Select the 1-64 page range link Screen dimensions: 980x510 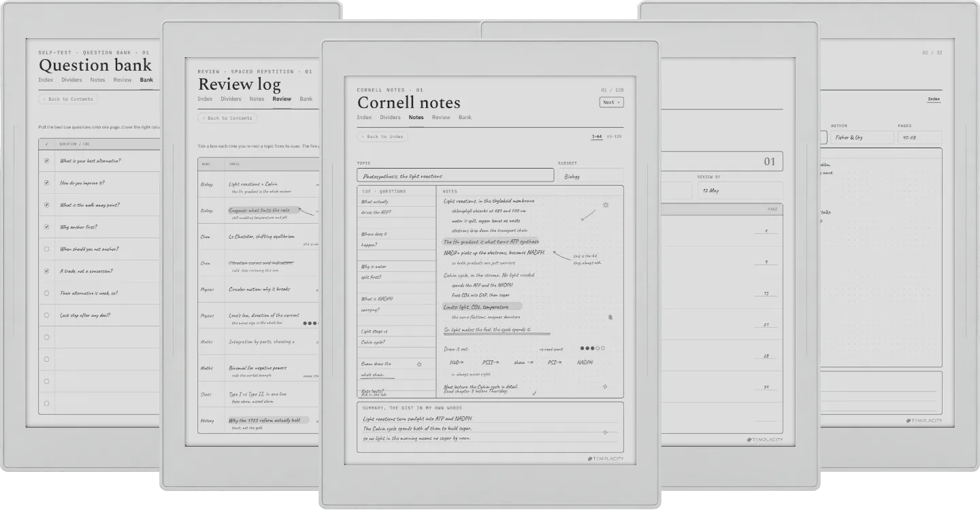tap(597, 137)
